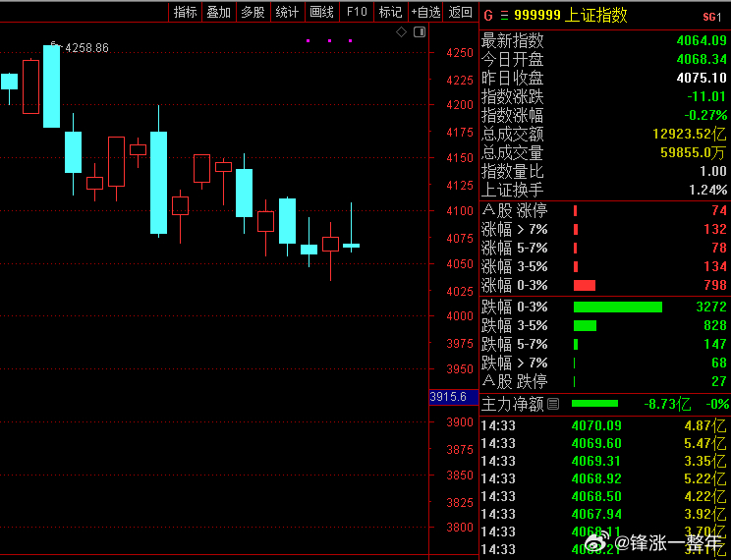
Task: Click the 跌幅 > 7% count 68
Action: coord(719,363)
